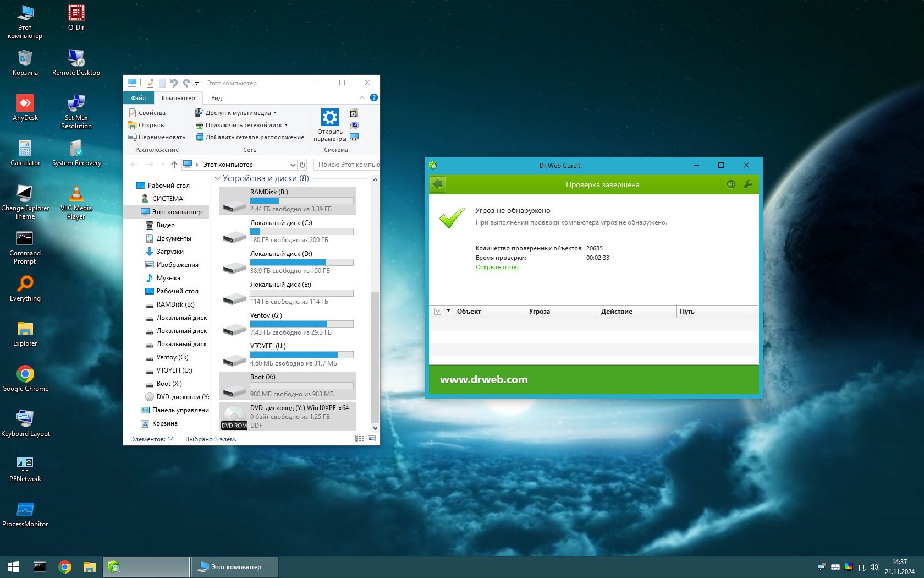Switch to the Вид ribbon tab
Screen dimensions: 924x578
[x=216, y=98]
